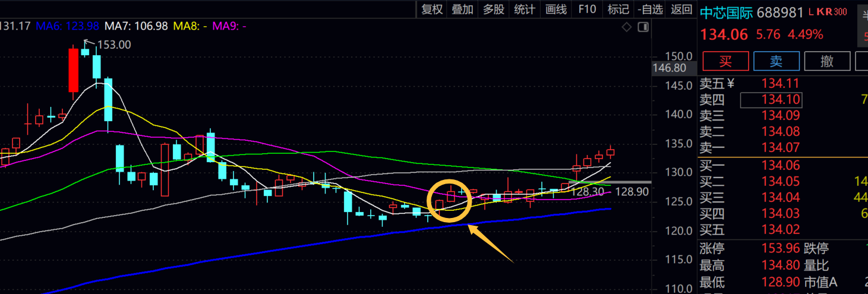Select the 卖四 price 134.10 box
The height and width of the screenshot is (294, 868).
click(x=771, y=100)
